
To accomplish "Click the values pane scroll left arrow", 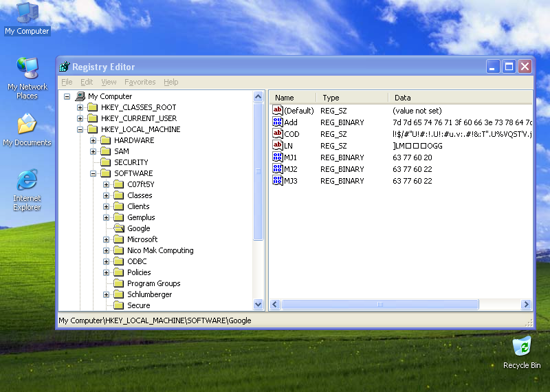I will click(275, 304).
